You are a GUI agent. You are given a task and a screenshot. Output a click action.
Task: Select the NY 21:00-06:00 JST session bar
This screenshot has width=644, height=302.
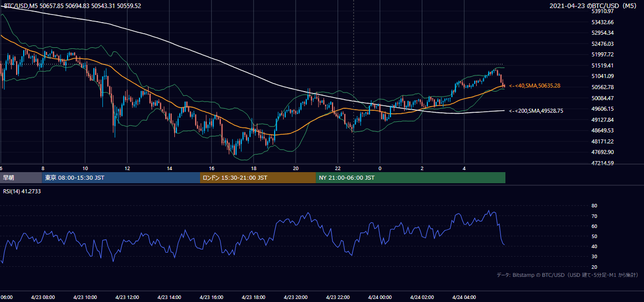click(411, 178)
